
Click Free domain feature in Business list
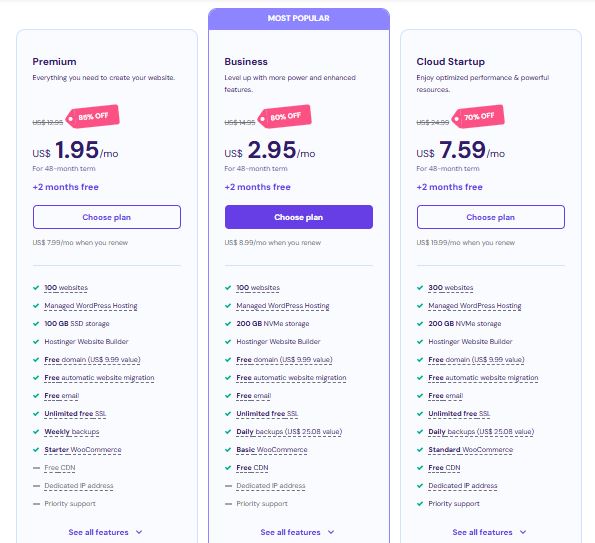(284, 360)
